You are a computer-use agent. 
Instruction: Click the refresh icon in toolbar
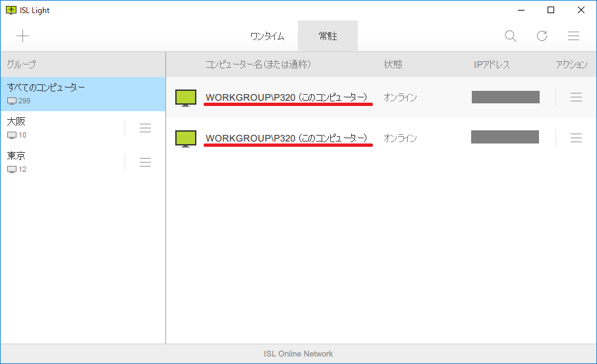point(542,36)
